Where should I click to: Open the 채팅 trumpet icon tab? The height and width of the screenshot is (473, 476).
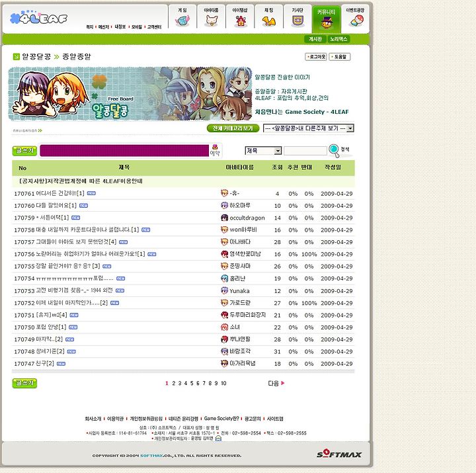[x=268, y=17]
